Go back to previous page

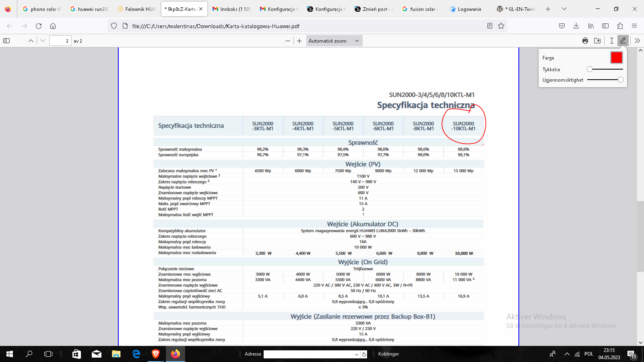tap(10, 26)
